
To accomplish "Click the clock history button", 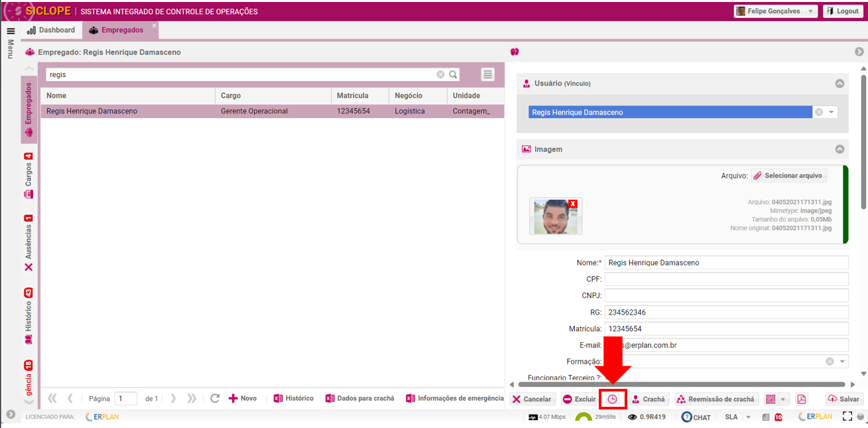I will [613, 399].
